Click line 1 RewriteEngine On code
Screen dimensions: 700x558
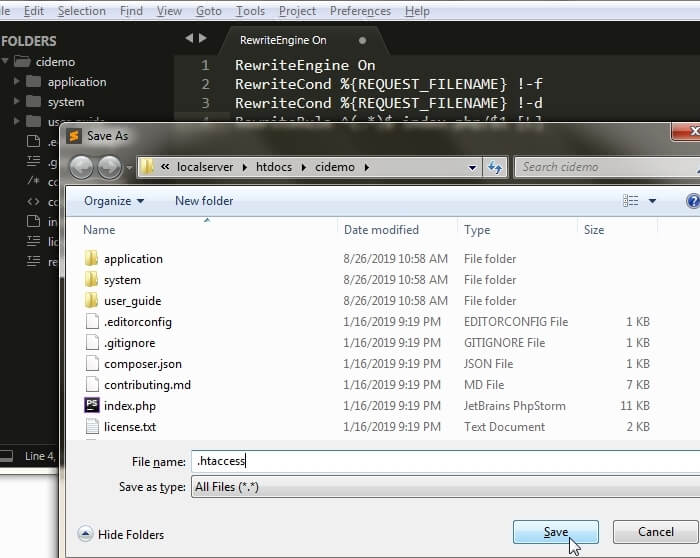(305, 65)
